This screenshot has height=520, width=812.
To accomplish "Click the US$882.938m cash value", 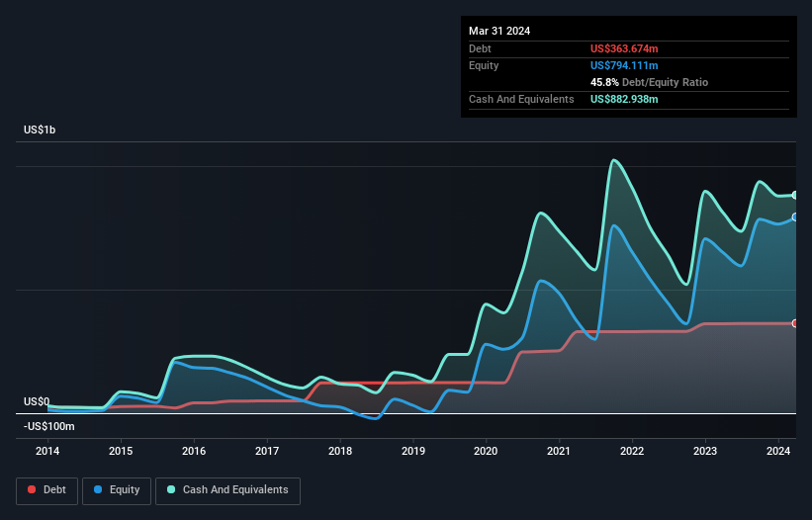I will pyautogui.click(x=624, y=99).
